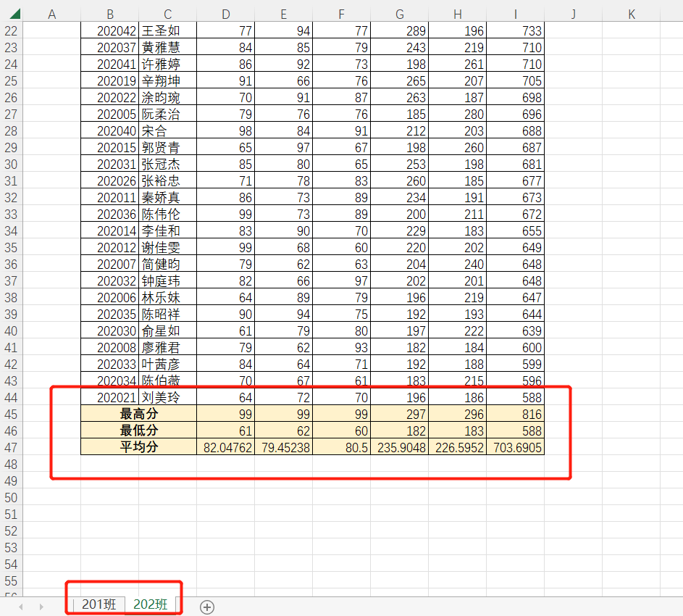This screenshot has width=683, height=616.
Task: Select total 600 in row 41
Action: (515, 347)
